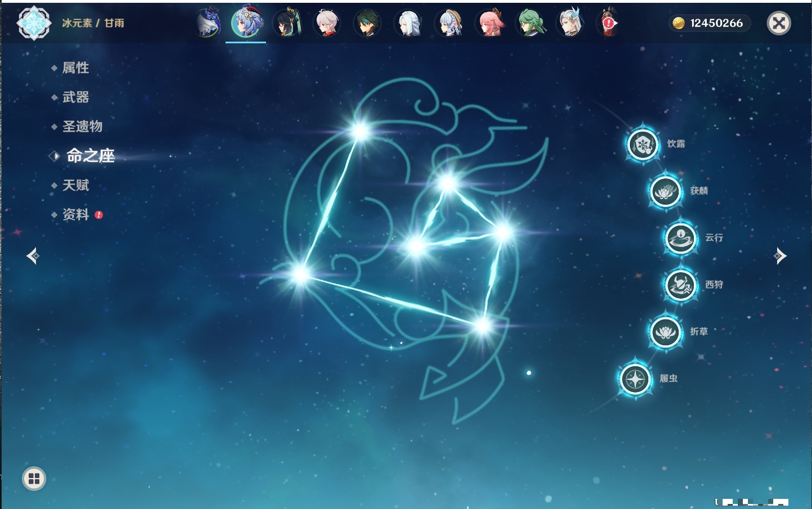Pick the character wearing a straw hat
Image resolution: width=812 pixels, height=509 pixels.
(x=449, y=23)
